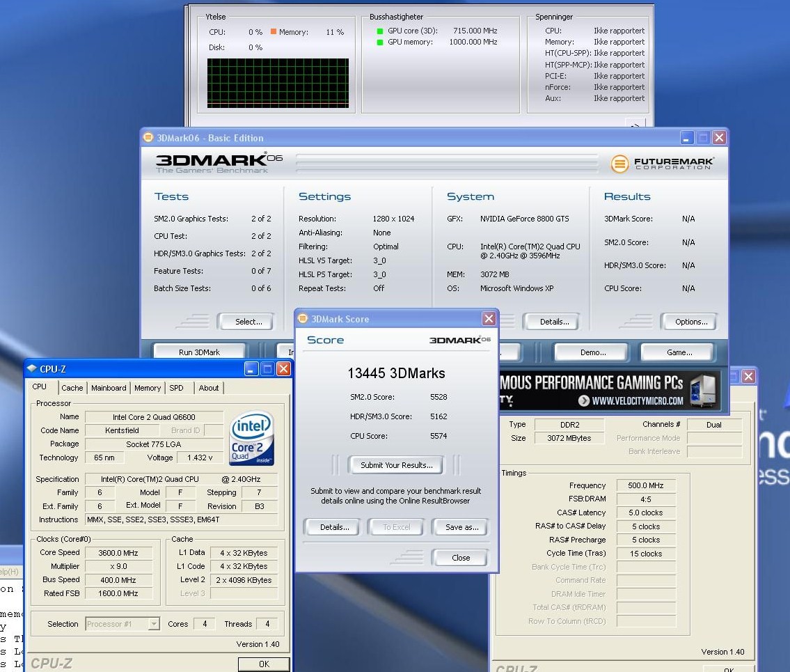Click the memory Type DDR2 field
This screenshot has height=672, width=790.
click(569, 425)
